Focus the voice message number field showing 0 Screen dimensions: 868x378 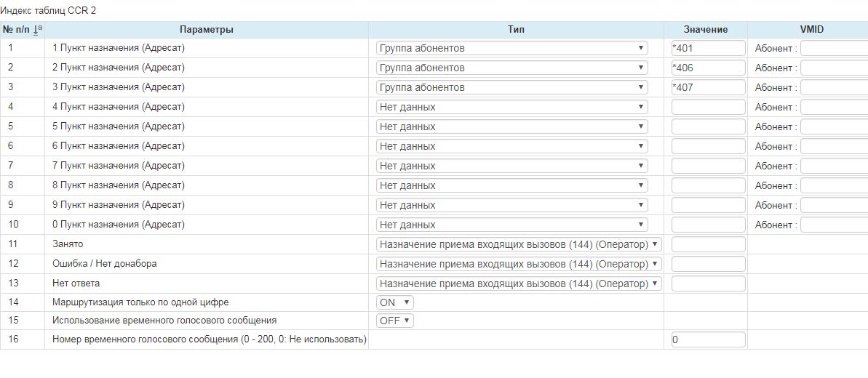(x=708, y=339)
